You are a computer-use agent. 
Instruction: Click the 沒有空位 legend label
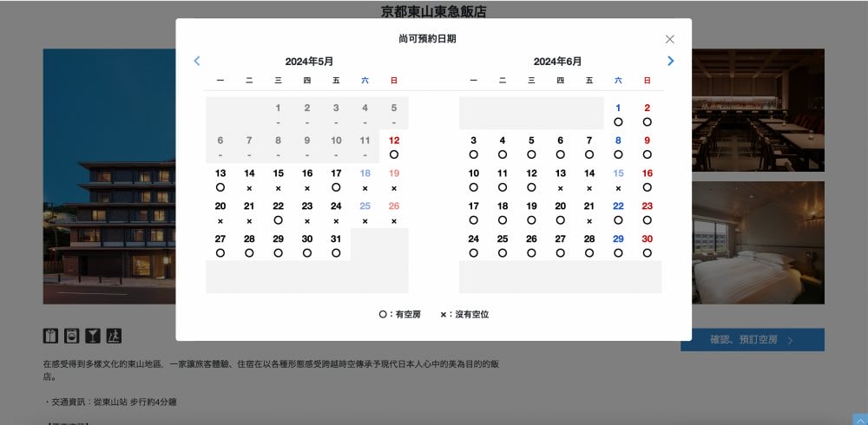(x=472, y=314)
